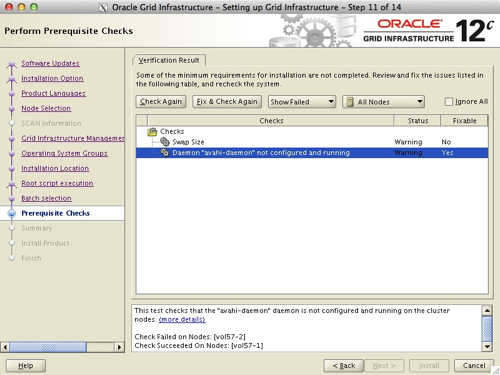Select the Checks root tree node
Screen dimensions: 500x375
(172, 131)
